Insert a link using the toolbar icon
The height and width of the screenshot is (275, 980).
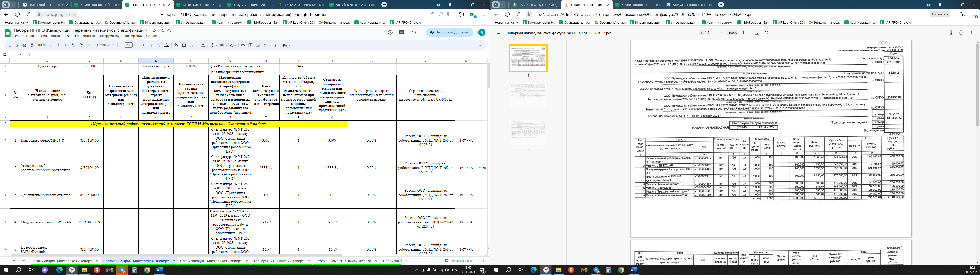point(243,45)
